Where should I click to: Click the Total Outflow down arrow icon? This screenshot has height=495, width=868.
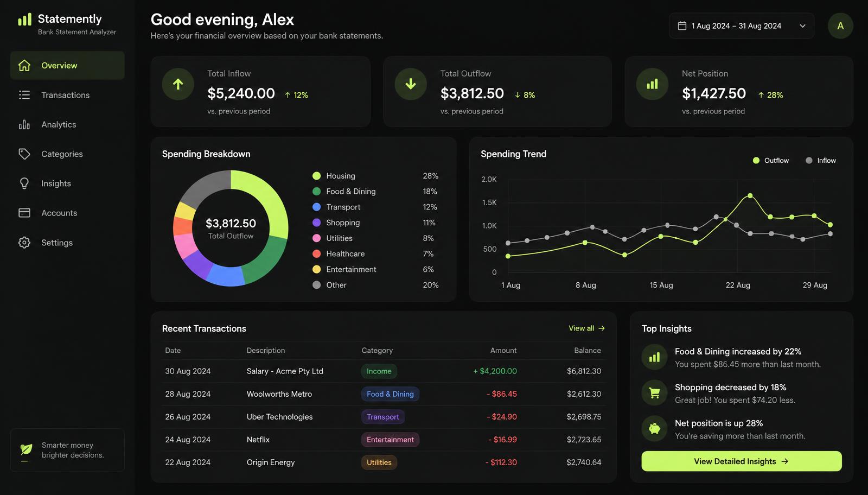(x=411, y=84)
